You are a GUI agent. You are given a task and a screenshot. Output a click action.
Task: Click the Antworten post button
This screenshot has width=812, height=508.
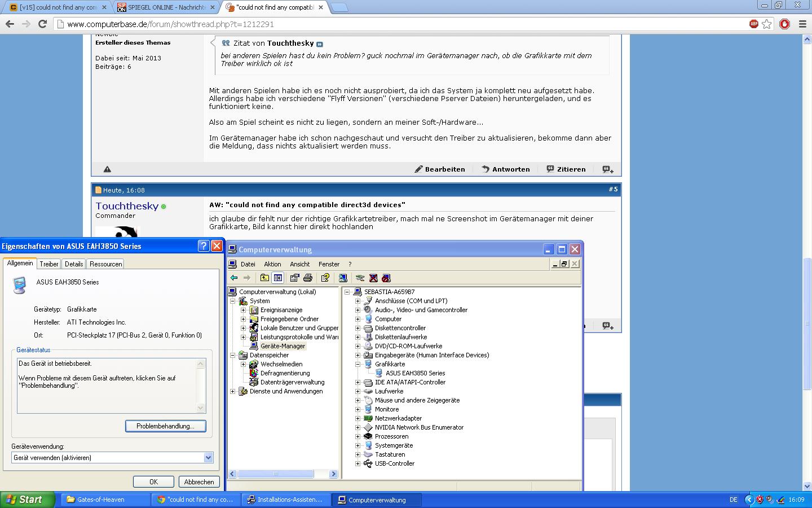click(506, 169)
